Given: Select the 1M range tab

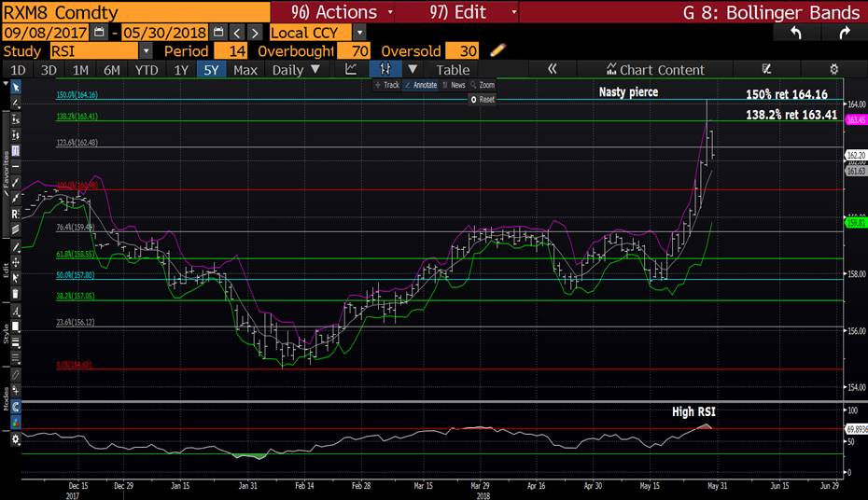Looking at the screenshot, I should point(80,70).
